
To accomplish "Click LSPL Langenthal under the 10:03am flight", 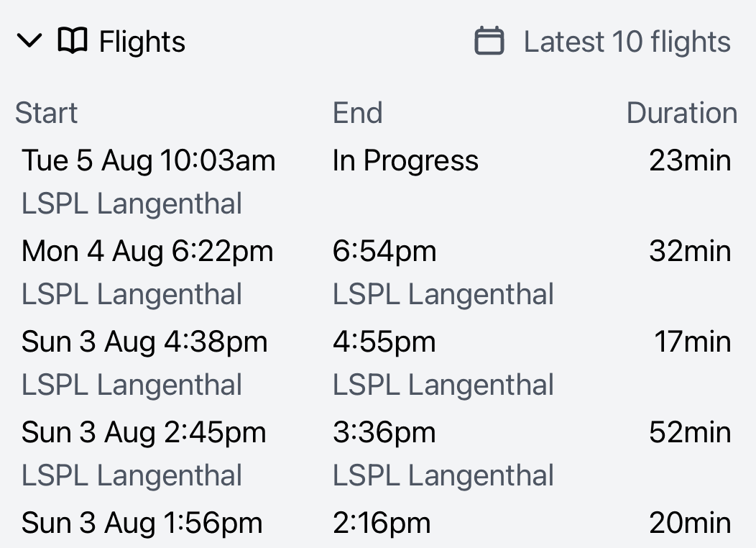I will [132, 204].
